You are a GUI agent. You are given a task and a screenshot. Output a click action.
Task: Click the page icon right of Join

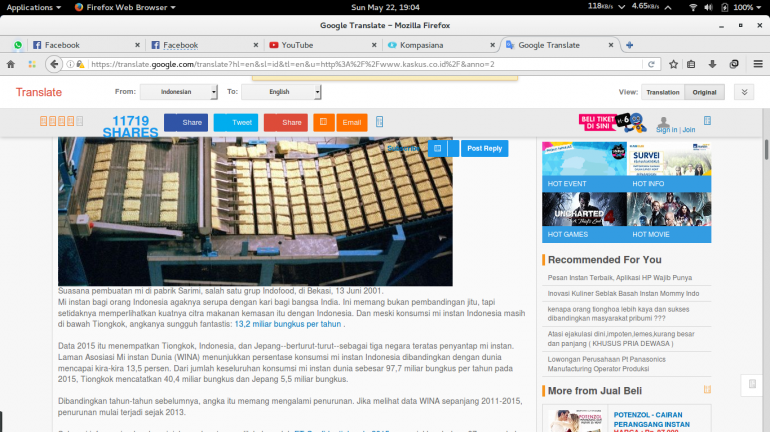click(707, 121)
